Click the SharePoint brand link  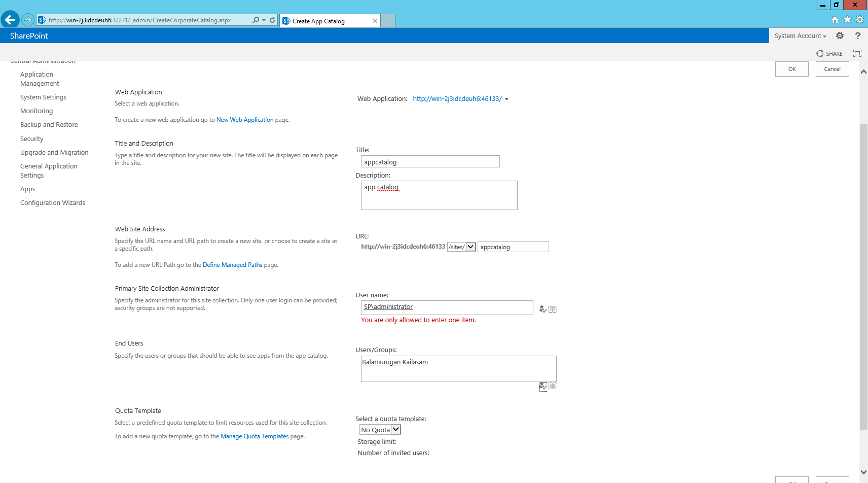pyautogui.click(x=29, y=36)
